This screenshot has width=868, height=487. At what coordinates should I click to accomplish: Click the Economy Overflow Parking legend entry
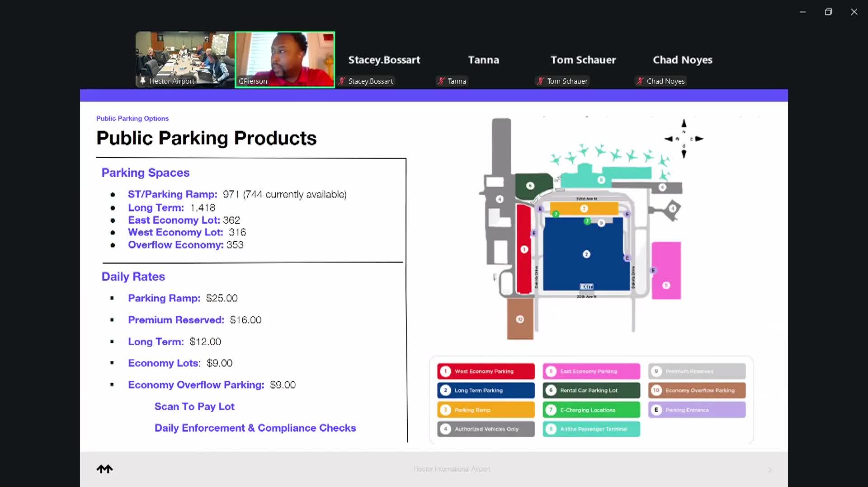pos(697,390)
